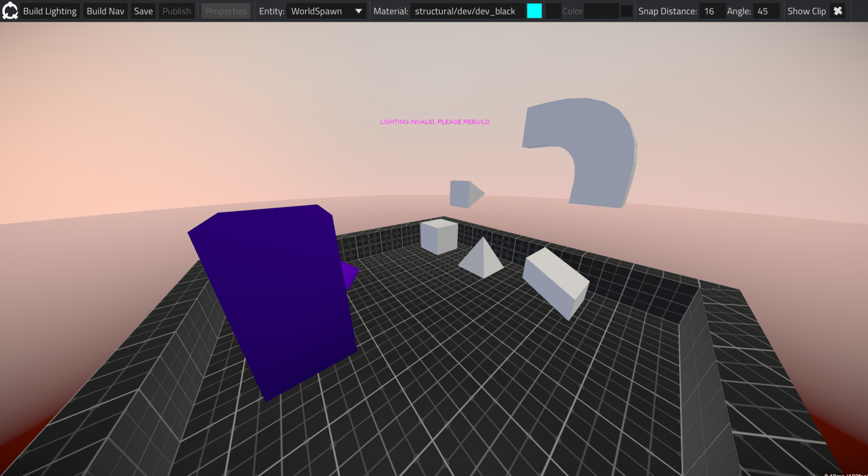The image size is (868, 476).
Task: Click the Build Lighting button
Action: (x=50, y=11)
